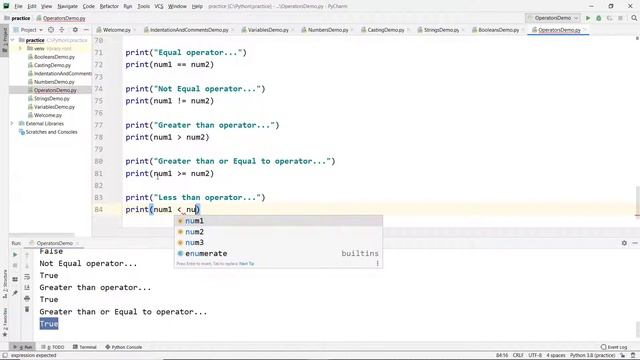Click the up arrow in Run output toolbar
640x360 pixels.
[x=27, y=255]
